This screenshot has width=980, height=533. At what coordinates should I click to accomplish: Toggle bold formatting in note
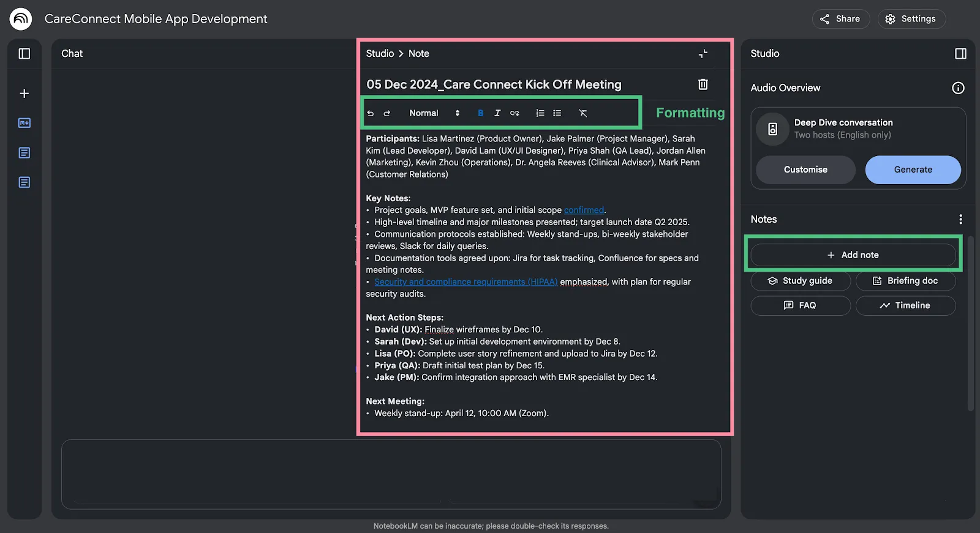(481, 113)
